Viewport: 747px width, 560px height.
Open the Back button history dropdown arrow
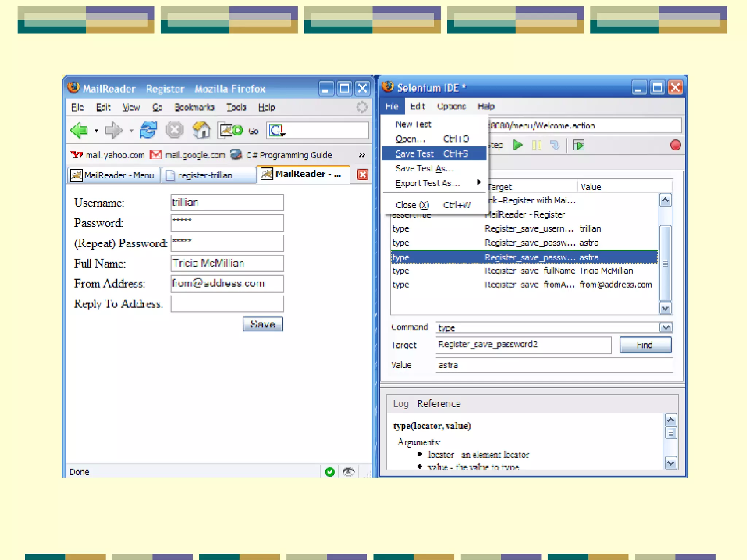point(96,131)
